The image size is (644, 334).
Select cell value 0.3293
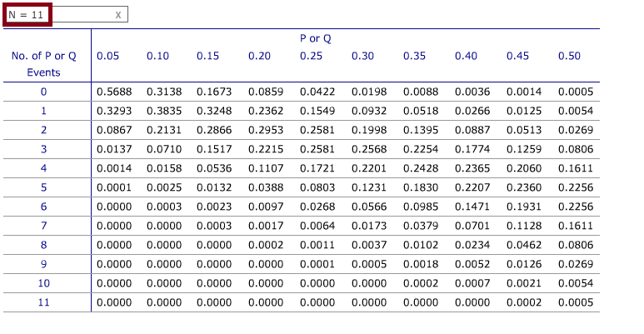[114, 111]
